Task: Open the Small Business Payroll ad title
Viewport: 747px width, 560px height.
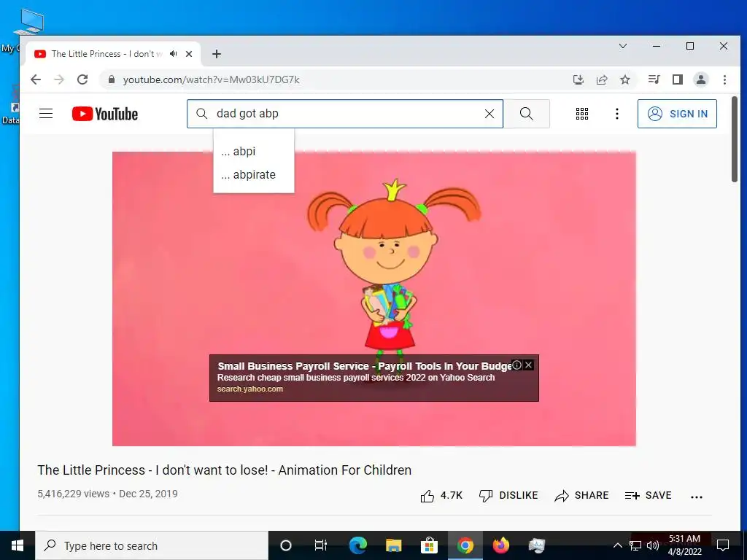Action: (364, 366)
